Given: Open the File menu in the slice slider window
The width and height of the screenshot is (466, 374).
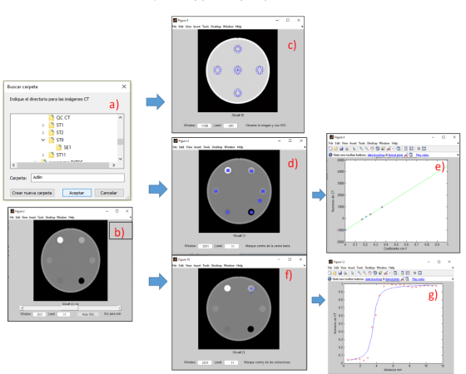Looking at the screenshot, I should 12,217.
